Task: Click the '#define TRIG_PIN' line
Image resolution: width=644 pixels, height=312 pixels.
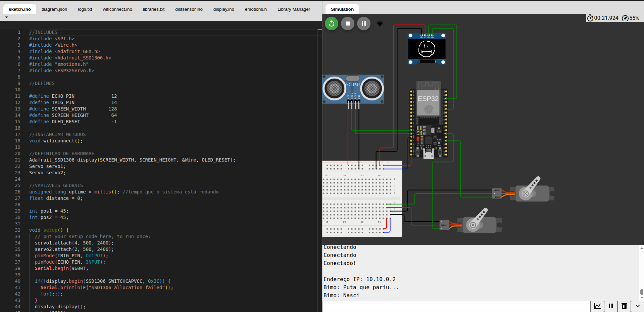Action: [x=73, y=102]
